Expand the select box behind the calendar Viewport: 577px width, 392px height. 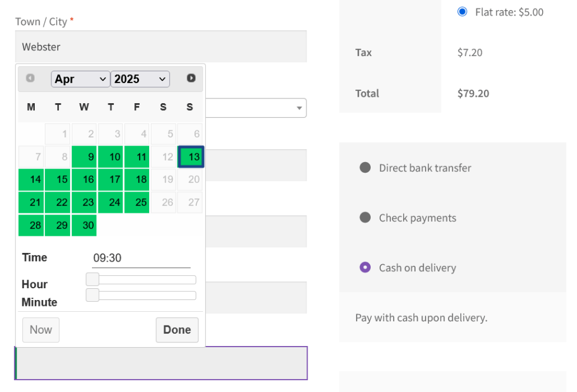click(299, 108)
